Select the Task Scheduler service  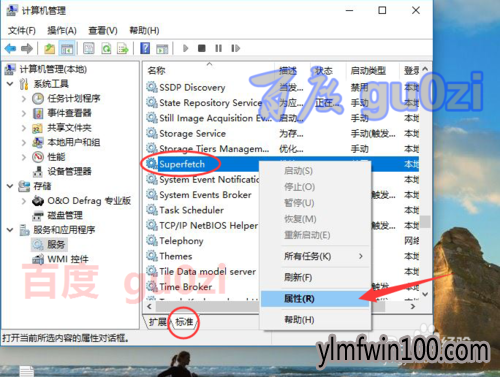(x=191, y=210)
